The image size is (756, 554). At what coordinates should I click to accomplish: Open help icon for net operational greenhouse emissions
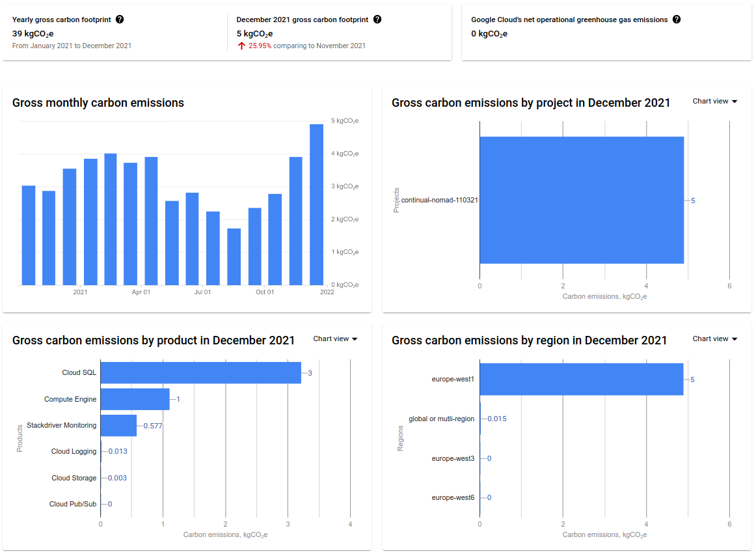677,20
